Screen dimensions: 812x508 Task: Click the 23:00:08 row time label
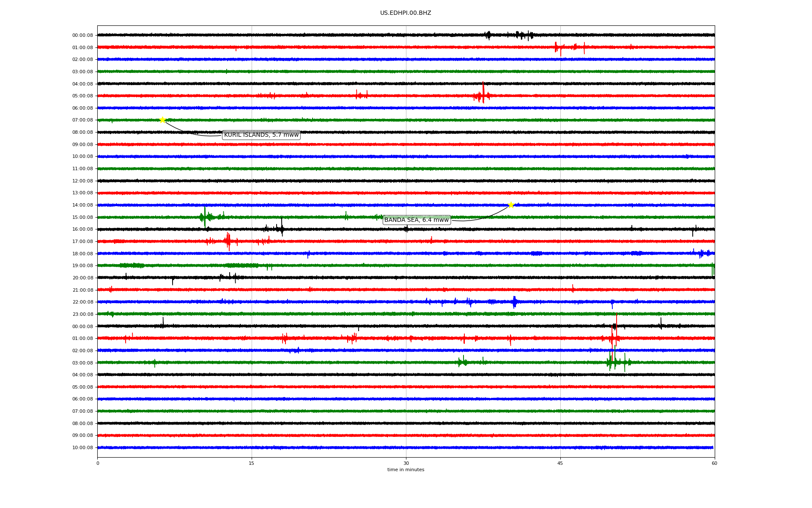[82, 315]
